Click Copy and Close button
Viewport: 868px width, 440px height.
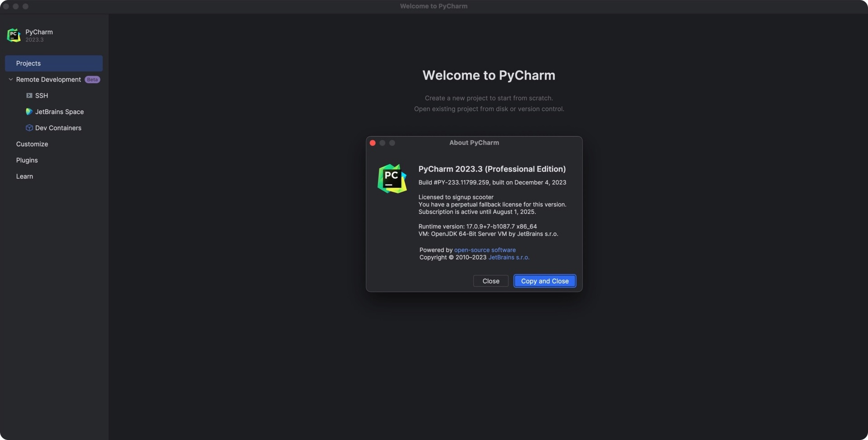(x=545, y=281)
